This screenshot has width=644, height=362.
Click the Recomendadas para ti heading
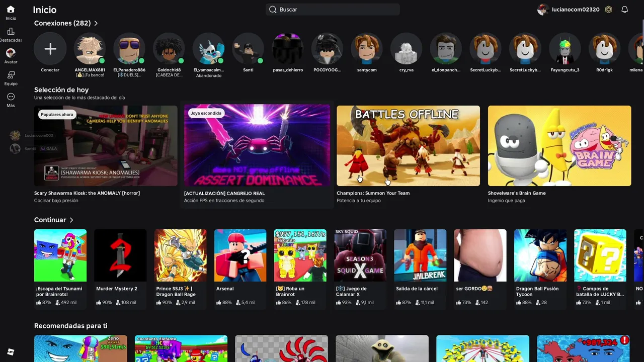71,326
